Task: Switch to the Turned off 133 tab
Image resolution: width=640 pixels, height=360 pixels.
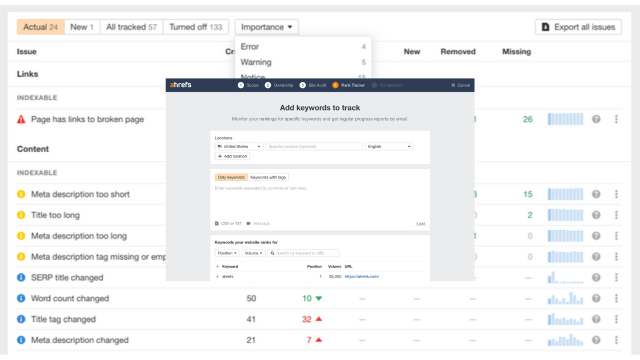Action: [196, 27]
